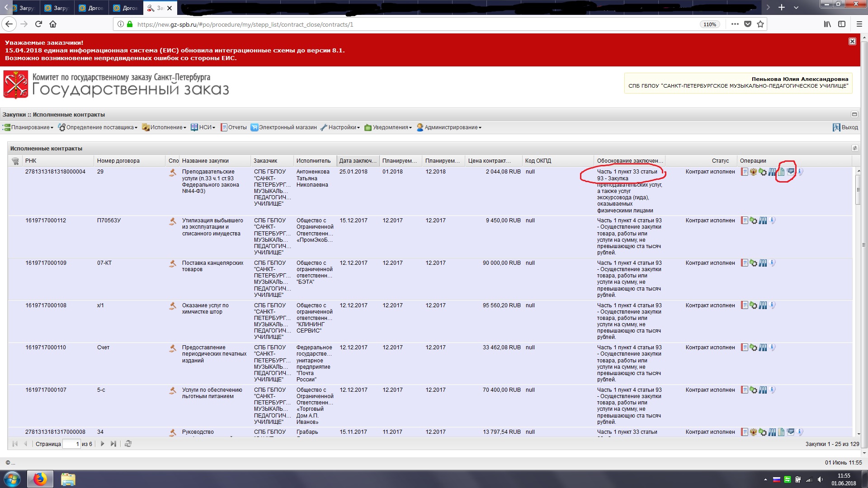Click circled document sheet icon for contract 29
868x488 pixels.
781,172
